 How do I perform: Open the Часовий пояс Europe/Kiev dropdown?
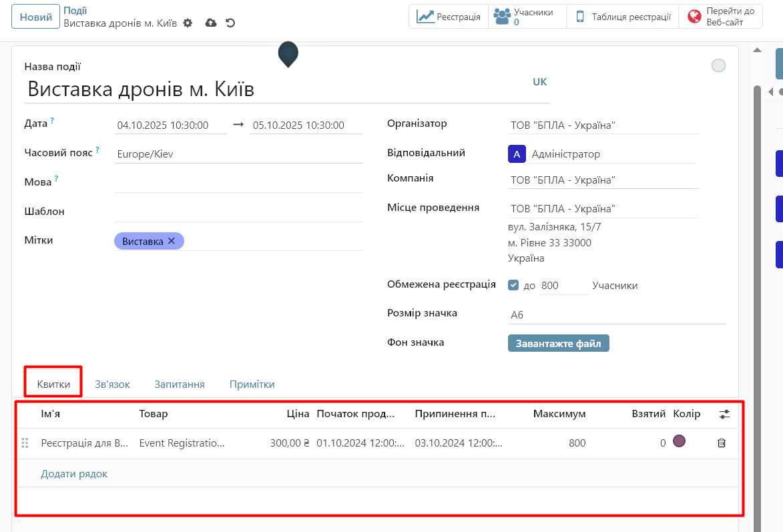tap(238, 154)
